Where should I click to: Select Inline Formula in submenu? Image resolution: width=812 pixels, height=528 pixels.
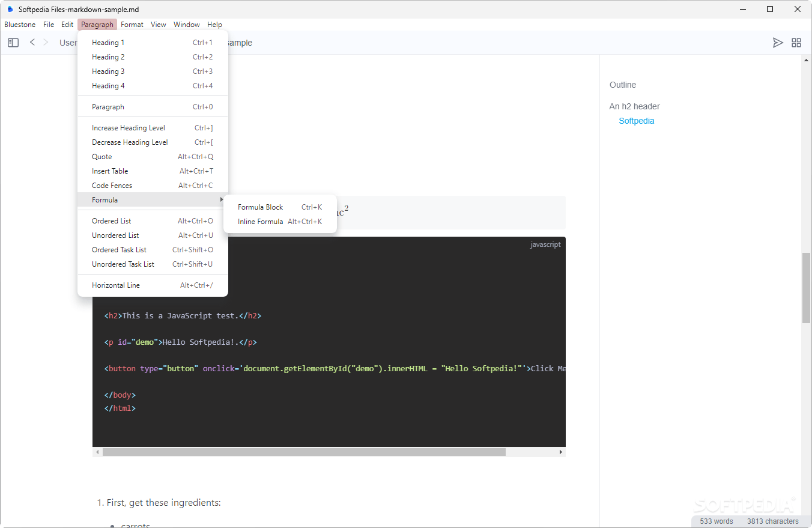(x=280, y=222)
